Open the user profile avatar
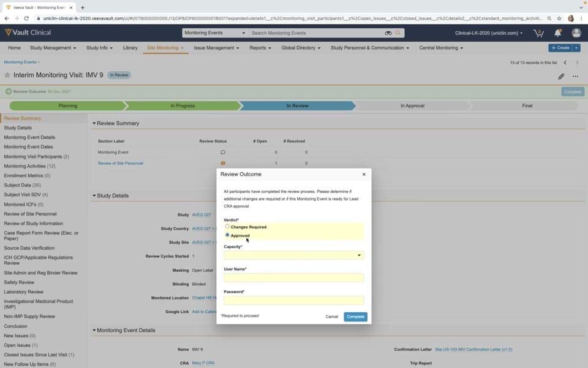The height and width of the screenshot is (368, 588). [576, 33]
